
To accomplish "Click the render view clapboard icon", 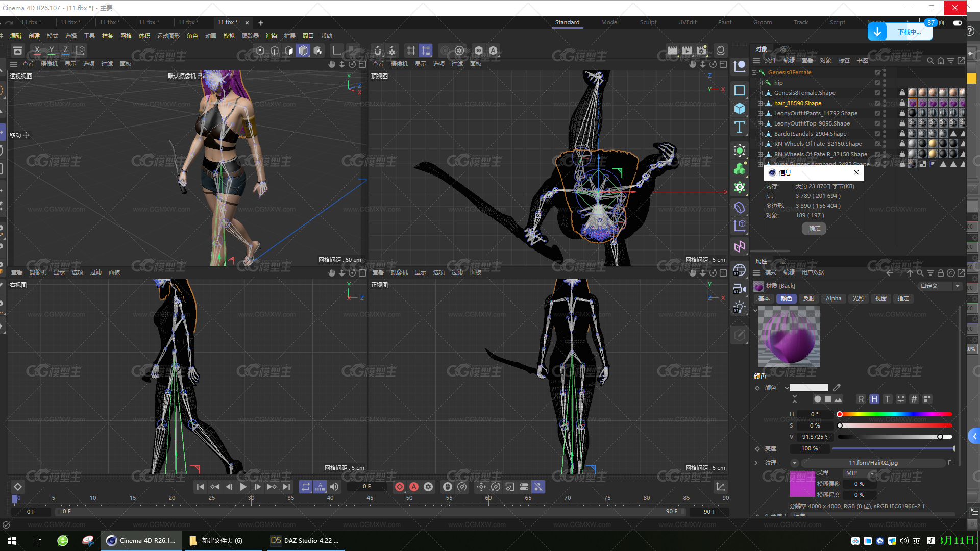I will (x=673, y=51).
